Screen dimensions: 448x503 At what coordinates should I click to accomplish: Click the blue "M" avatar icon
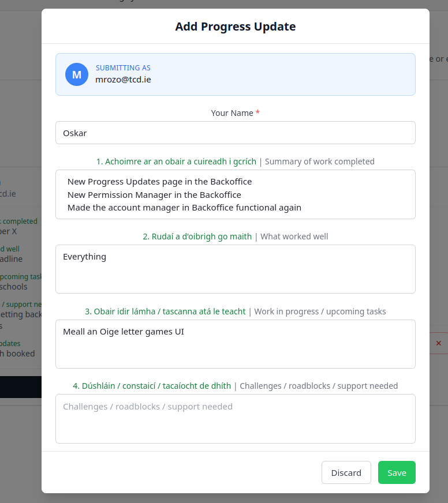coord(77,74)
